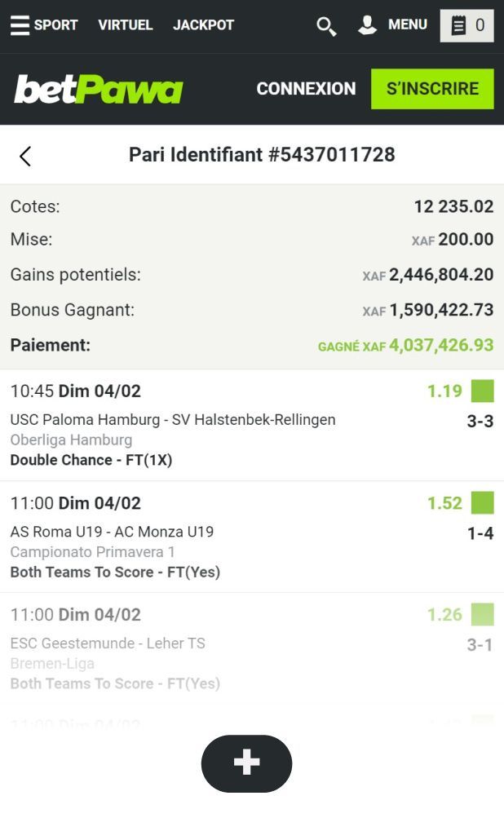Go back using the left arrow
The image size is (504, 840).
(25, 156)
